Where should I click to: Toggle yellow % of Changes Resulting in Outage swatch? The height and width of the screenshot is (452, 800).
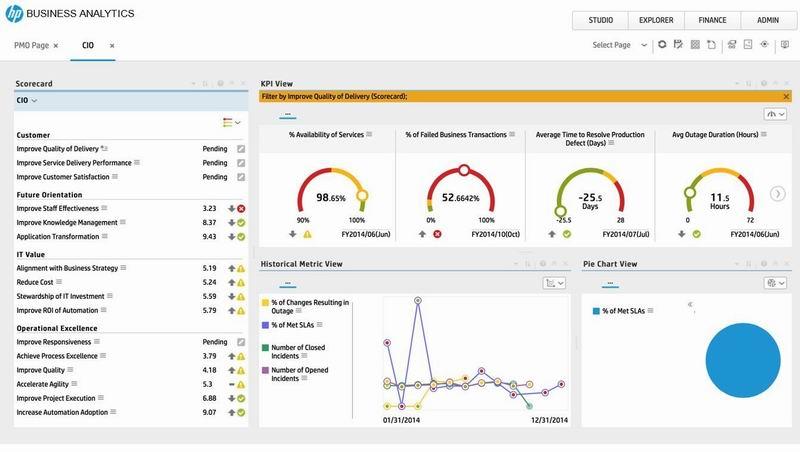(265, 303)
